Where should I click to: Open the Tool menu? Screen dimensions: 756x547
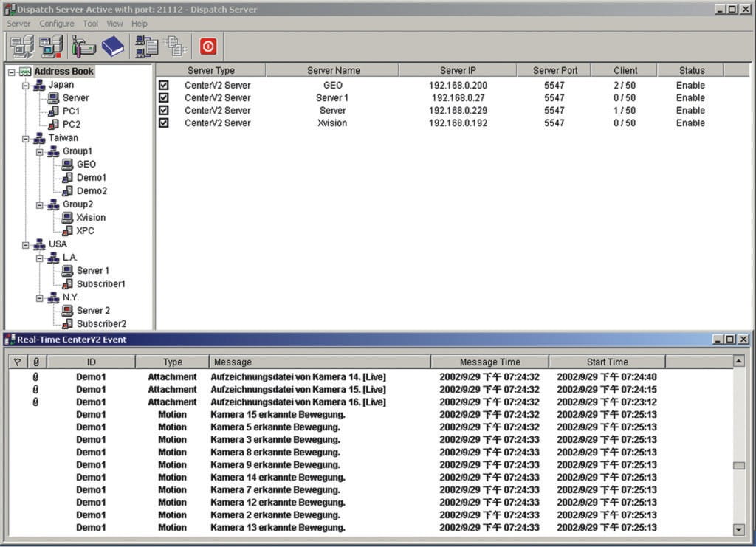(90, 24)
